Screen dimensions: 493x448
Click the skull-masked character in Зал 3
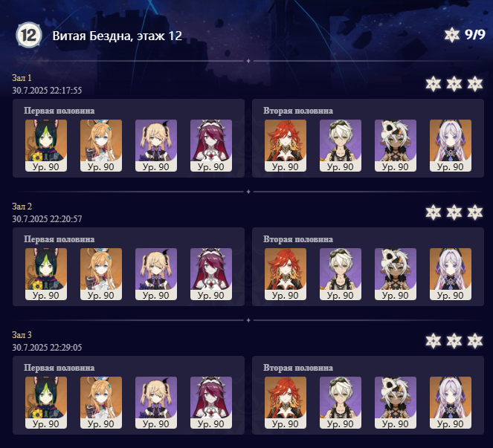coord(395,403)
